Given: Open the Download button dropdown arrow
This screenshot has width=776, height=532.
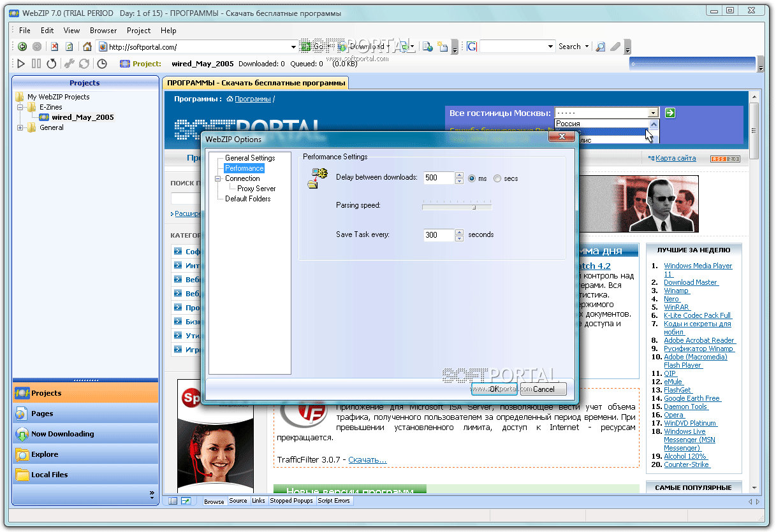Looking at the screenshot, I should [388, 47].
